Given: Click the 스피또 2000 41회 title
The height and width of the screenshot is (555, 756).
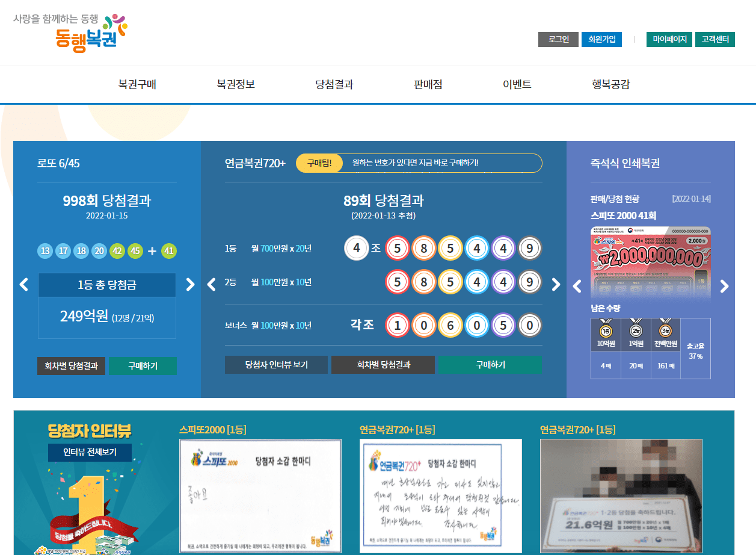Looking at the screenshot, I should coord(623,215).
